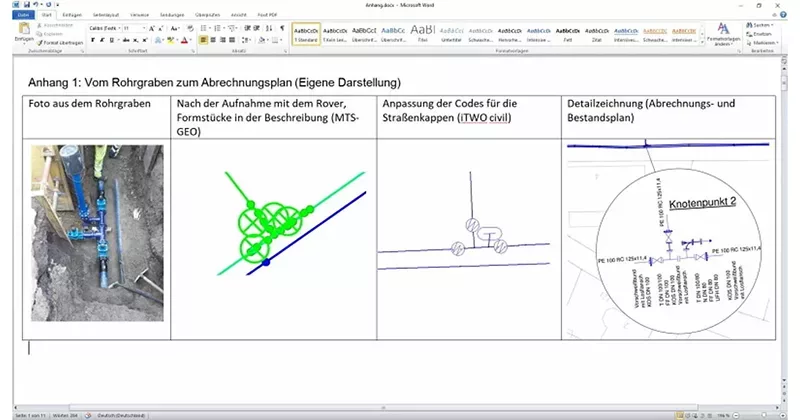Click the word count in status bar
This screenshot has height=420, width=800.
point(65,415)
